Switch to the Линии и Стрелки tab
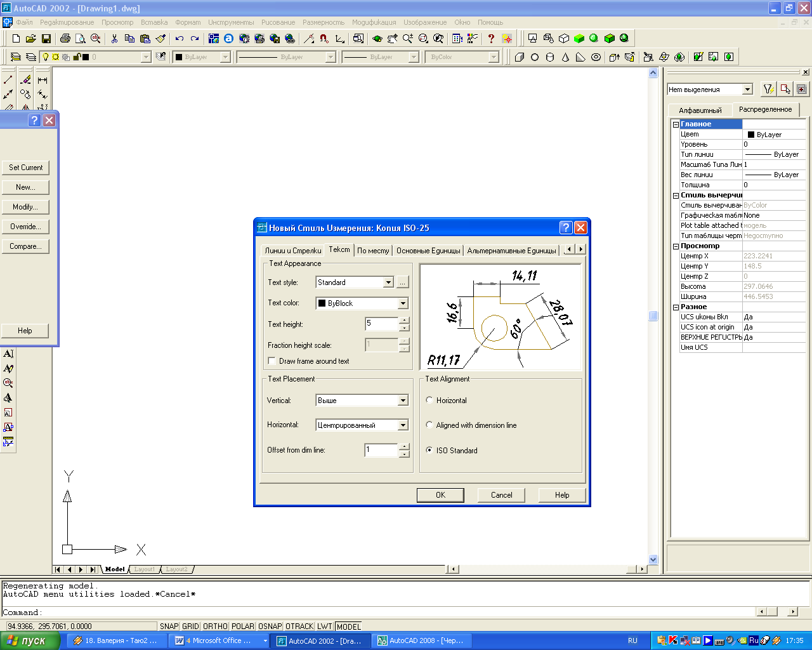This screenshot has height=650, width=812. 293,251
